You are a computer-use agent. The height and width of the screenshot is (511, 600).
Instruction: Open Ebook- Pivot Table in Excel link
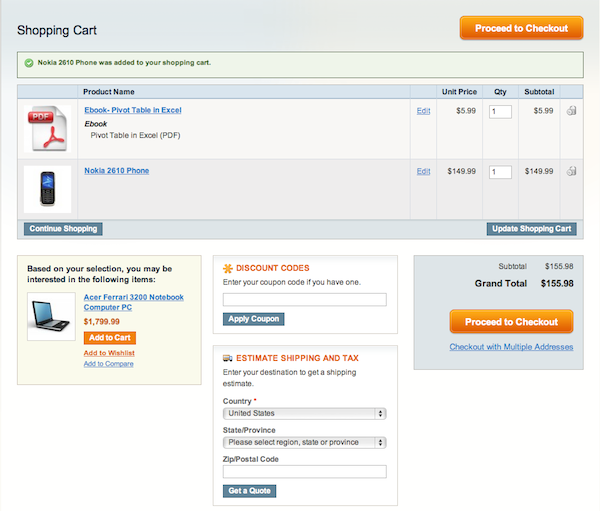[133, 110]
